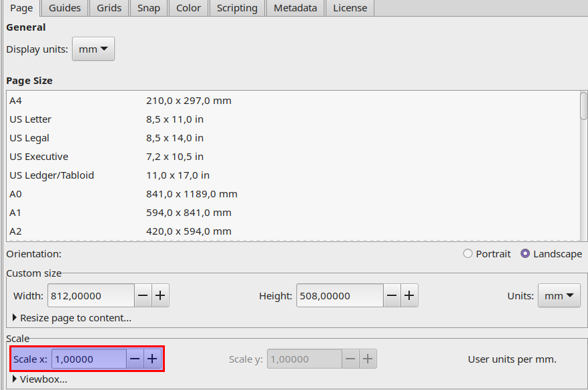Select the US Legal page size
The height and width of the screenshot is (390, 588).
pyautogui.click(x=293, y=138)
